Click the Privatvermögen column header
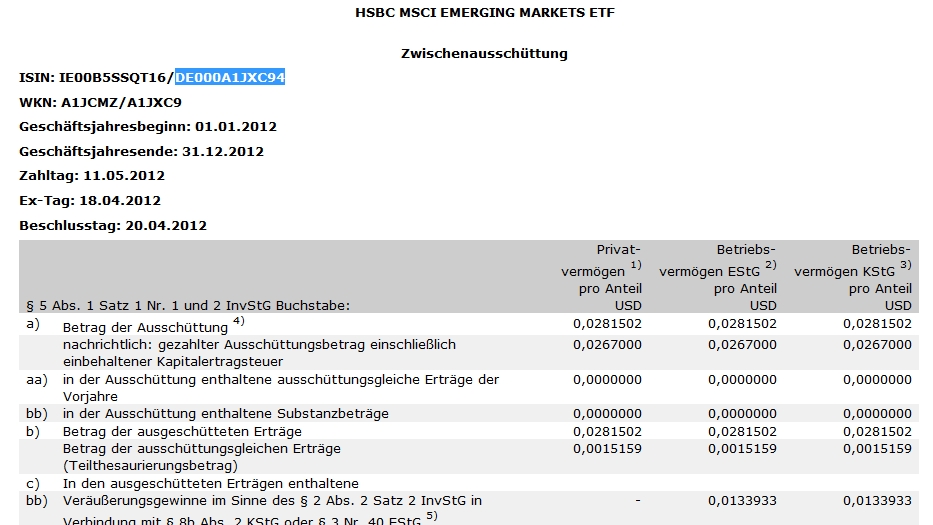933x525 pixels. (601, 277)
